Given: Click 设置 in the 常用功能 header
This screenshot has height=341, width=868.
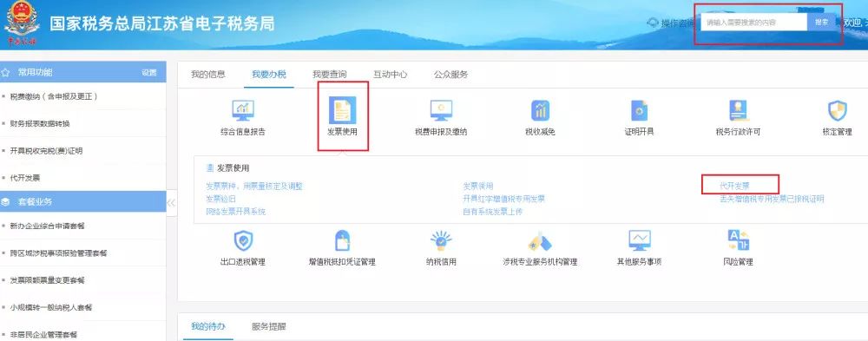Looking at the screenshot, I should tap(149, 73).
